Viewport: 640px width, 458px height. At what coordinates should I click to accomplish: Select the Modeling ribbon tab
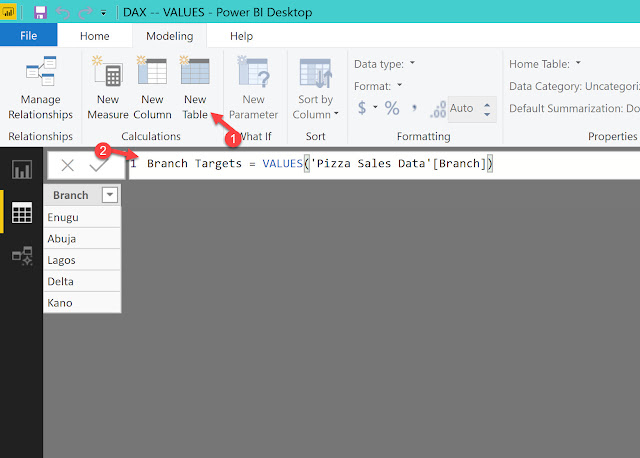point(169,36)
